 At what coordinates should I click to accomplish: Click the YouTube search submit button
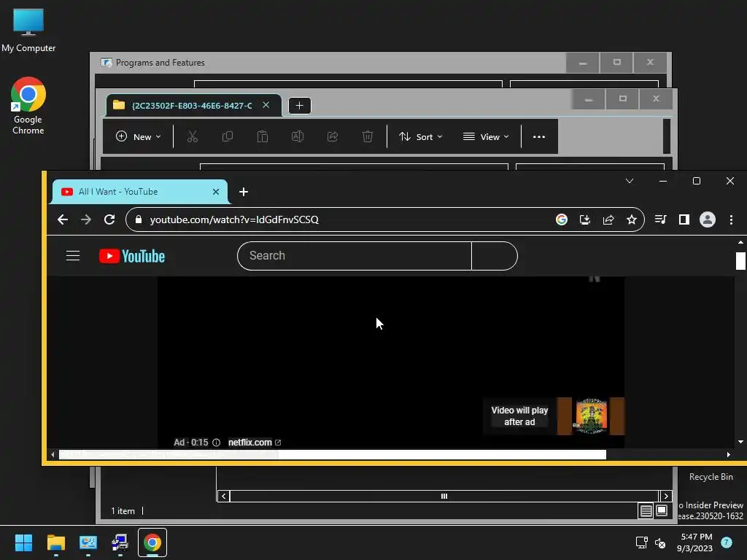pyautogui.click(x=495, y=256)
